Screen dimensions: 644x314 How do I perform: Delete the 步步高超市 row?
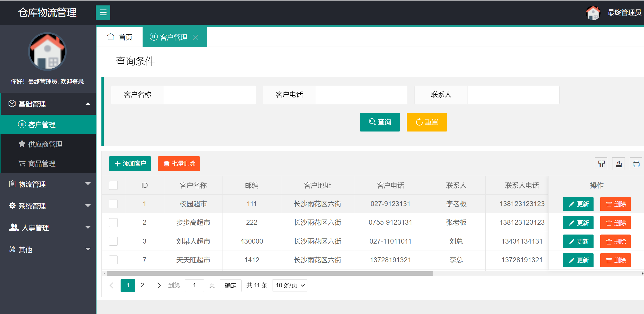pos(616,223)
